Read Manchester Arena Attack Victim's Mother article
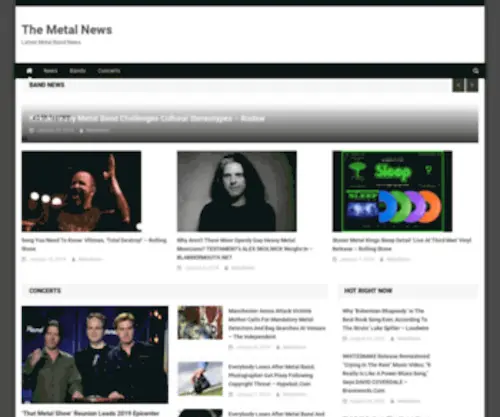Image resolution: width=500 pixels, height=417 pixels. click(277, 324)
